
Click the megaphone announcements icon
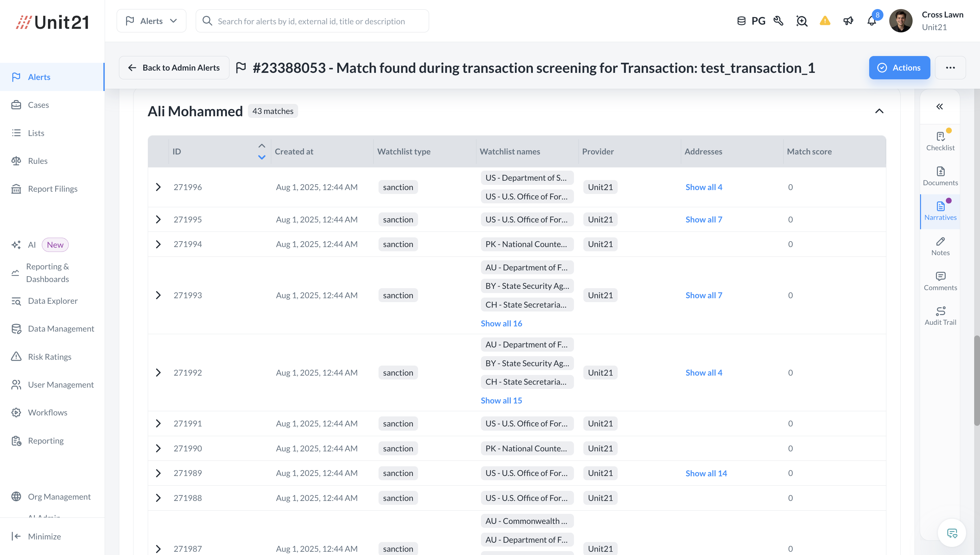pos(848,21)
